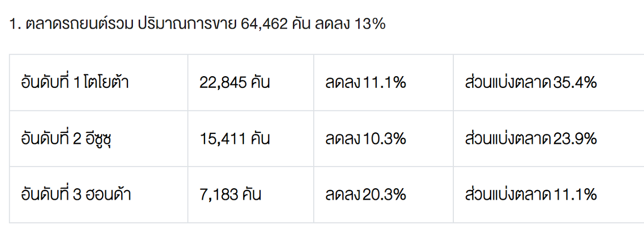The image size is (644, 228).
Task: Click the "15,411 คัน" sales cell
Action: (x=235, y=139)
